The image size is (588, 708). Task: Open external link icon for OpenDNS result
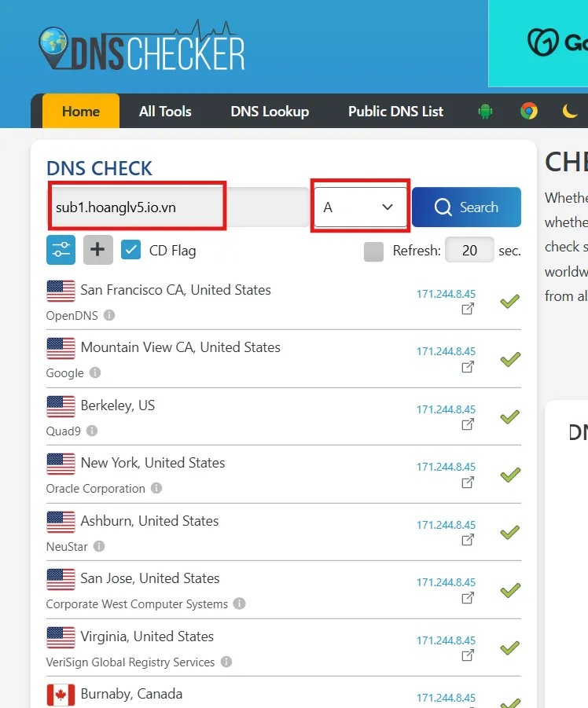point(468,309)
